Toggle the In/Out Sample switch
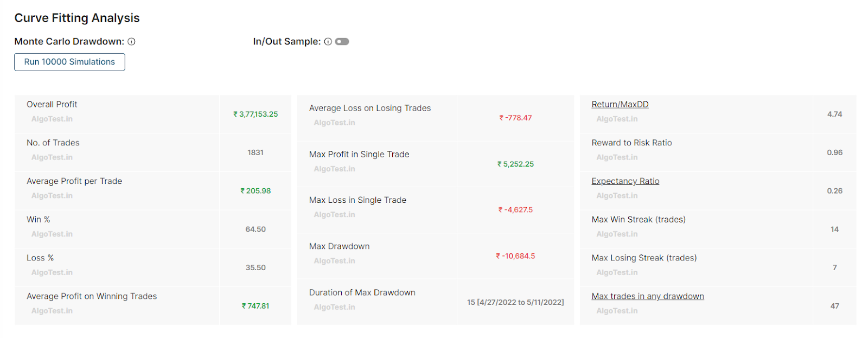 point(342,42)
